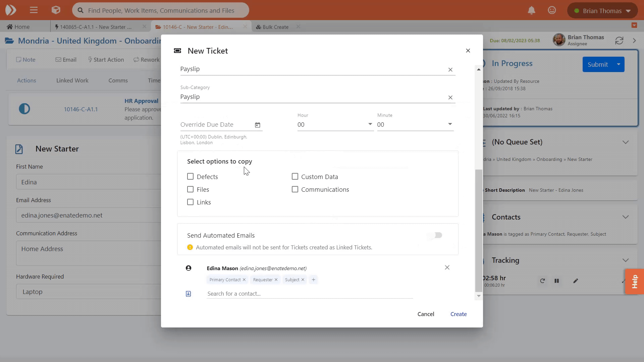Image resolution: width=644 pixels, height=362 pixels.
Task: Check the Defects checkbox
Action: coord(191,177)
